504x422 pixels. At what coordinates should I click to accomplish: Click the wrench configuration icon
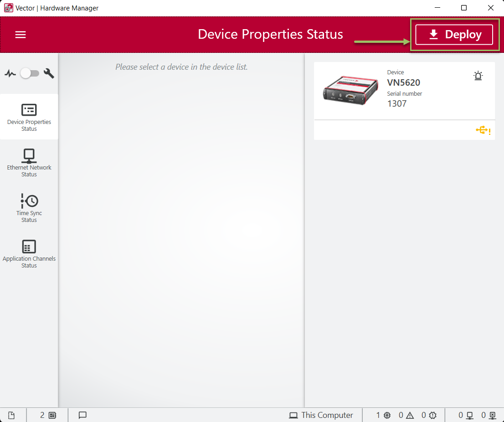(x=49, y=73)
